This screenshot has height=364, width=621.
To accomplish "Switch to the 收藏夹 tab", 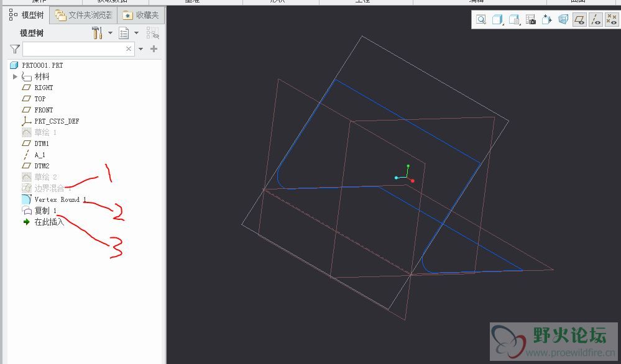I will click(x=141, y=16).
